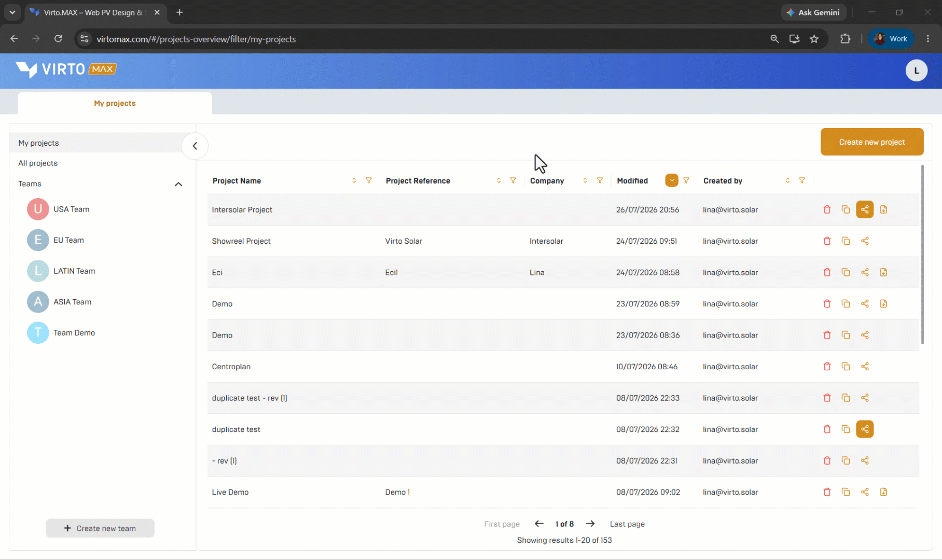Open filter for Created by column
The height and width of the screenshot is (560, 942).
tap(802, 180)
